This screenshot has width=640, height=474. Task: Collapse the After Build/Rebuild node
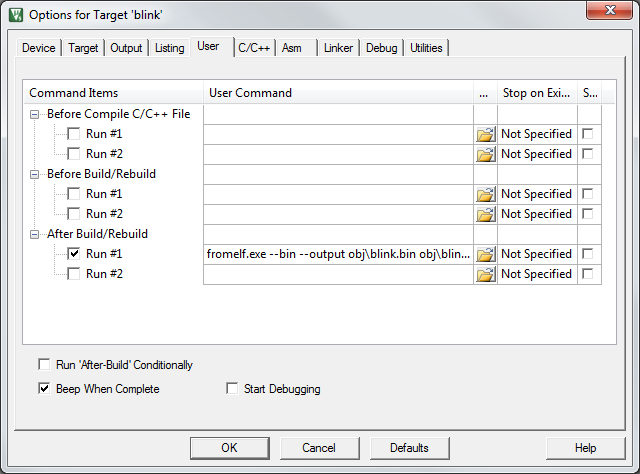point(35,234)
